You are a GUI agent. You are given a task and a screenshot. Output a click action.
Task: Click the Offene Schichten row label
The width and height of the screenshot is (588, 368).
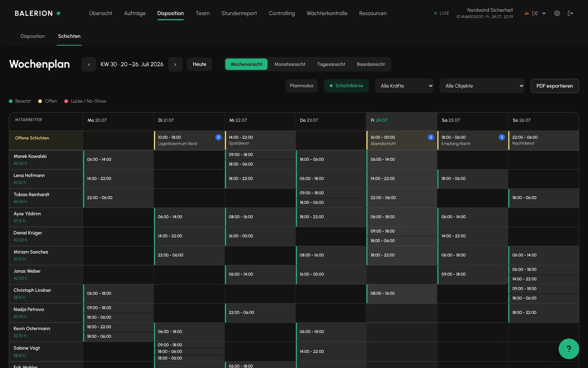[x=32, y=138]
